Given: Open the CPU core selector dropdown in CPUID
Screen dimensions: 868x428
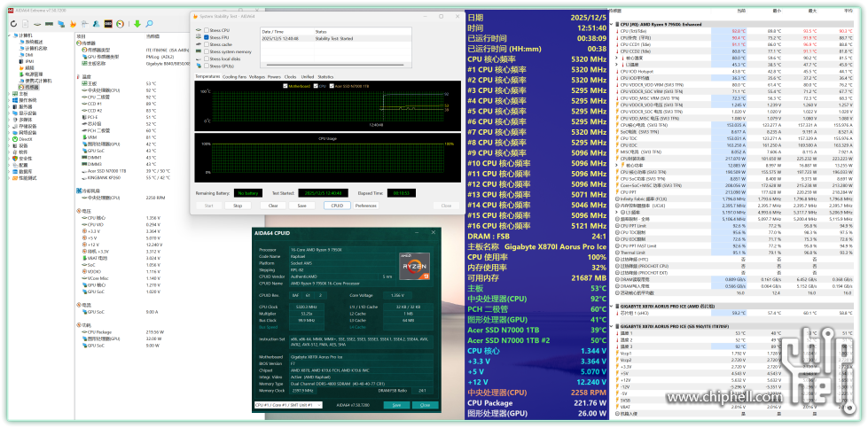Looking at the screenshot, I should click(x=317, y=404).
